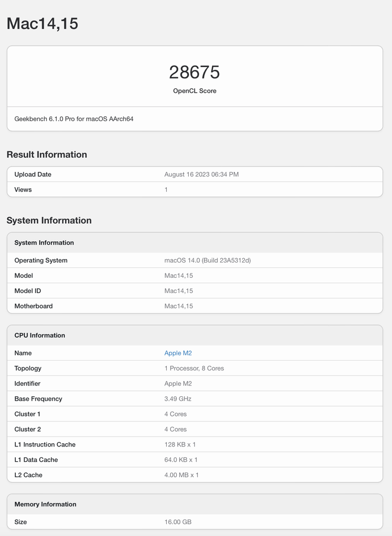Click the Base Frequency label
Viewport: 392px width, 536px height.
38,399
